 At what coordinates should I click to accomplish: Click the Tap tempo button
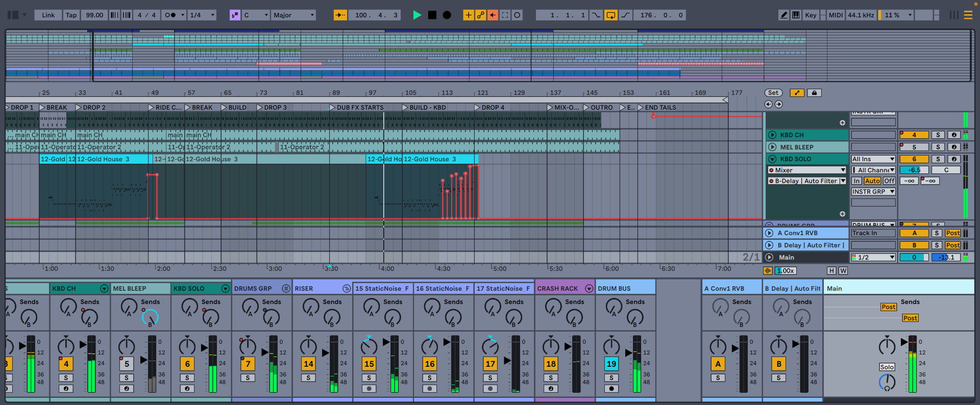click(x=71, y=15)
